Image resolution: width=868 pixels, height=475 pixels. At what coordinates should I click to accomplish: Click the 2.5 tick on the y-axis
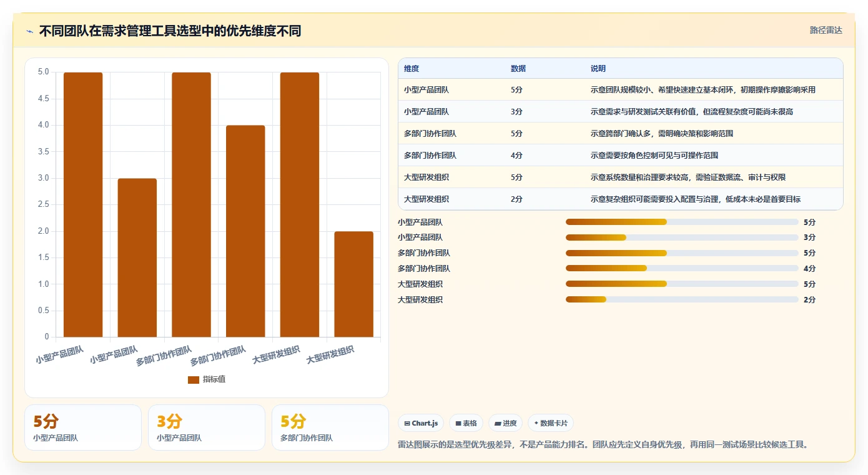coord(43,204)
